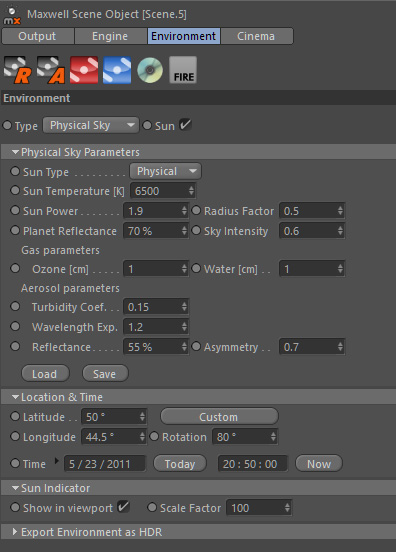Screen dimensions: 396x552
Task: Collapse the Physical Sky Parameters section
Action: [x=15, y=152]
